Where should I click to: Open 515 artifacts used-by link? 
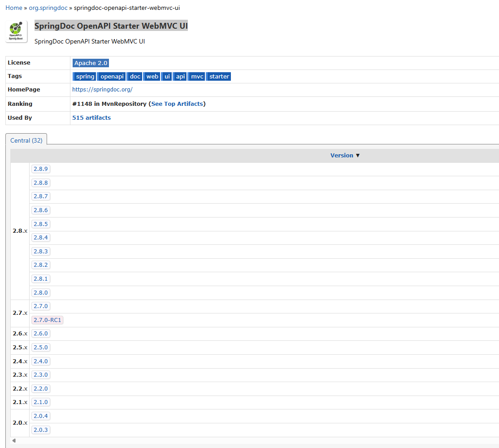[91, 118]
